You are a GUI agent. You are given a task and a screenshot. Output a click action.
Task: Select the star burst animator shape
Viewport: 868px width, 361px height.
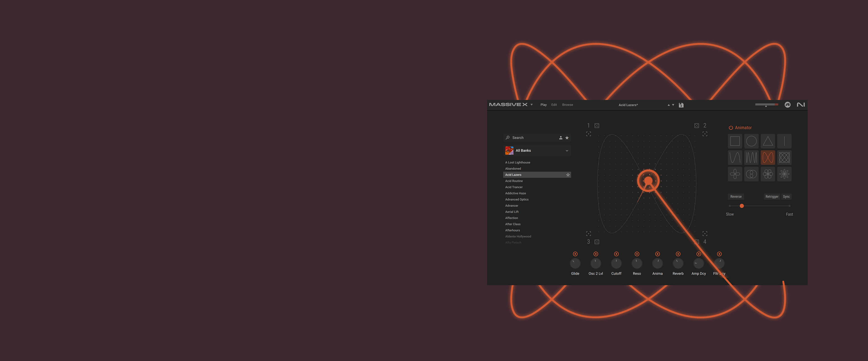pyautogui.click(x=784, y=174)
